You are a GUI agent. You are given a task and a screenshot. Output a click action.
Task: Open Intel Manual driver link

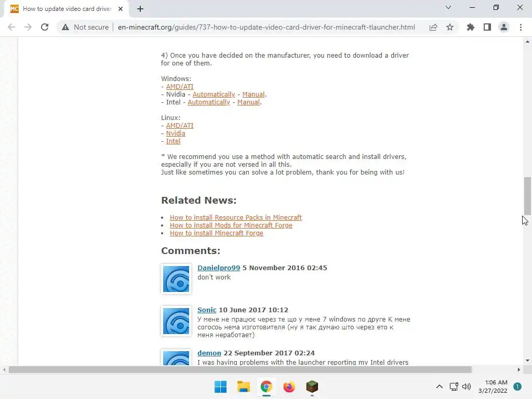click(248, 102)
